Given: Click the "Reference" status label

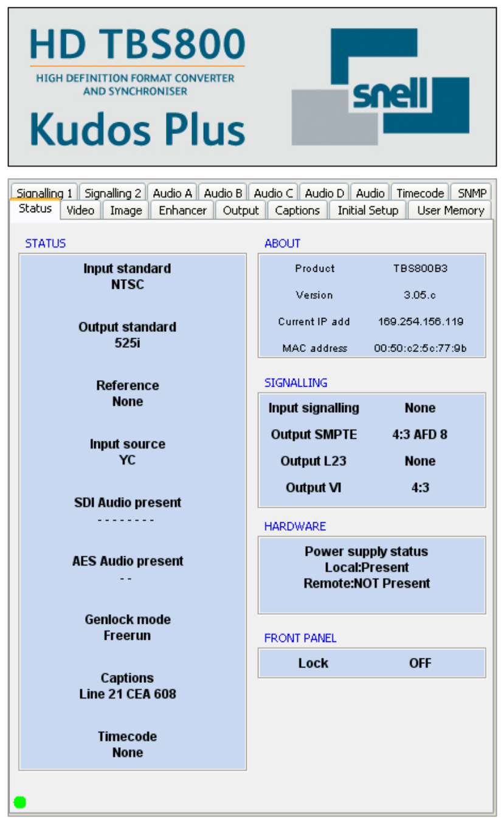Looking at the screenshot, I should 128,385.
